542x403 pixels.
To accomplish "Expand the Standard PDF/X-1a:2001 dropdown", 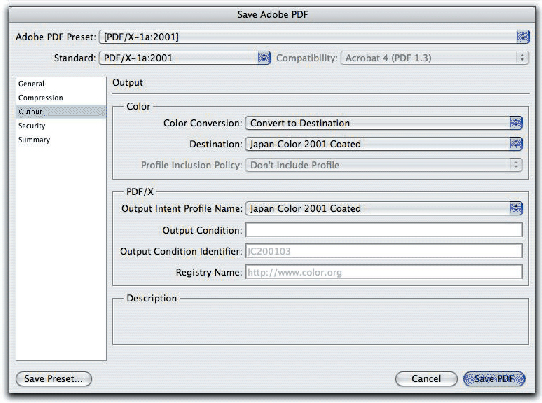I will [x=185, y=58].
